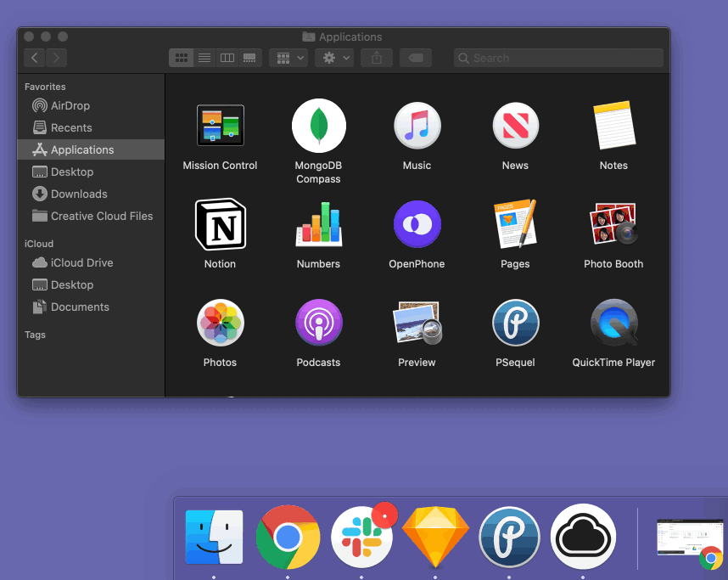Open Downloads in the sidebar
Image resolution: width=728 pixels, height=580 pixels.
click(x=91, y=194)
